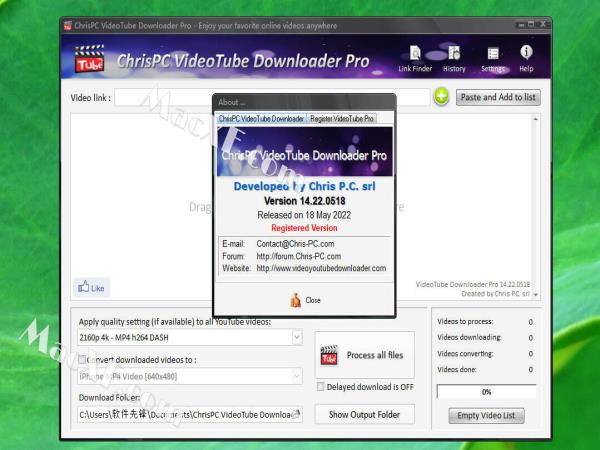The image size is (600, 450).
Task: Open the Help menu icon
Action: 526,58
